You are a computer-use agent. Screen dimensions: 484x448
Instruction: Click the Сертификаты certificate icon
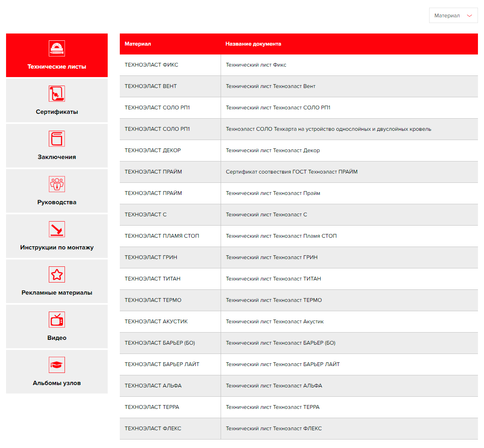click(57, 94)
